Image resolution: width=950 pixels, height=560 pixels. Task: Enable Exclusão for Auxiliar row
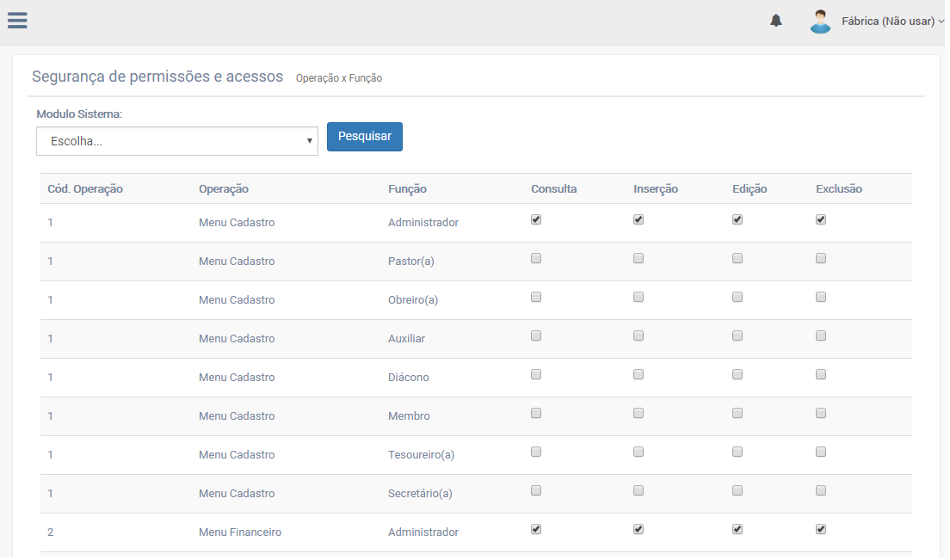point(821,335)
